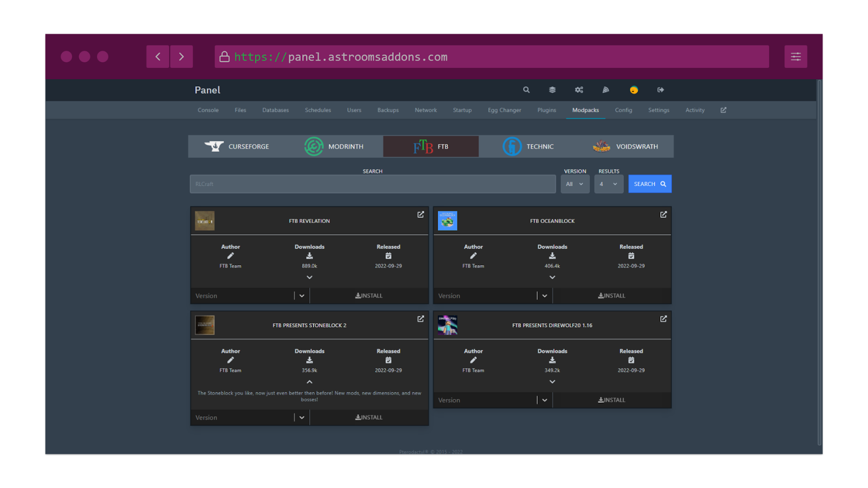
Task: Select the Voidswrath modpack source
Action: click(x=625, y=146)
